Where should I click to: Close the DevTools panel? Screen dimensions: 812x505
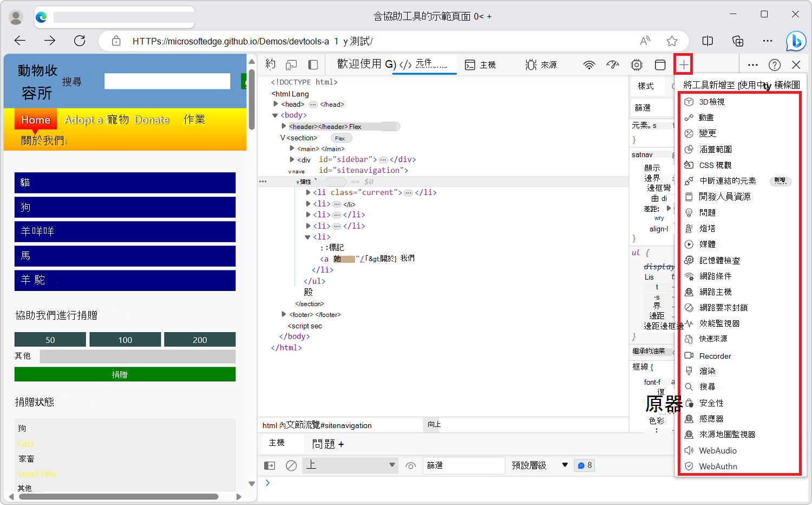pos(796,64)
